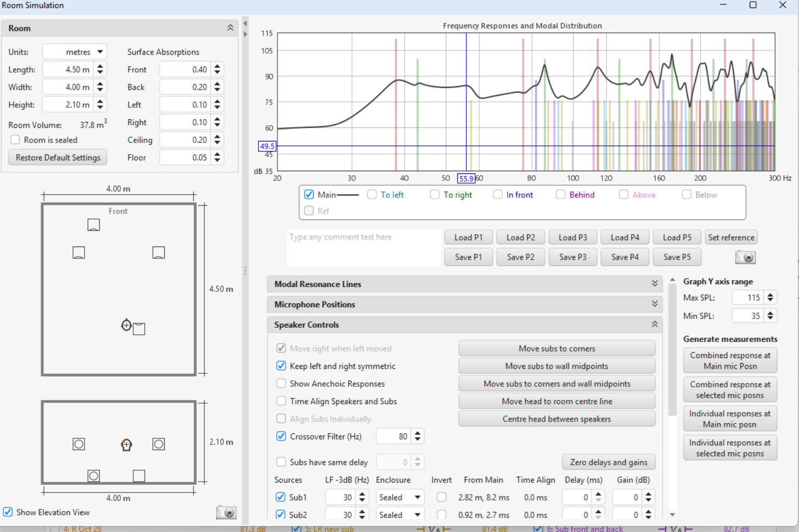The image size is (799, 532).
Task: Click the Crossover Filter frequency field
Action: 394,436
